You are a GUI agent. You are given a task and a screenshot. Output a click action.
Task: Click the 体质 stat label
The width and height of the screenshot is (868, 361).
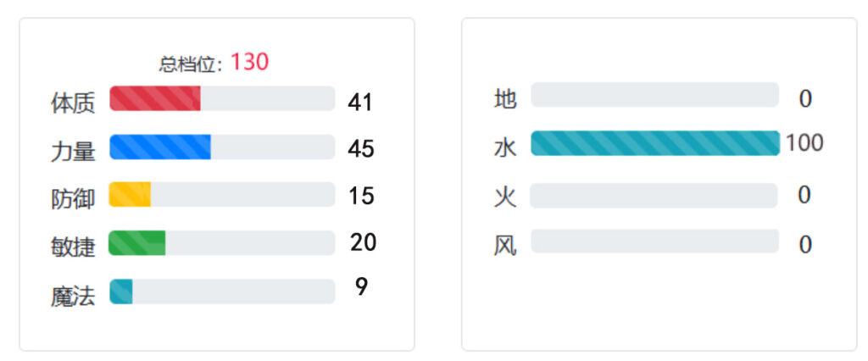tap(73, 103)
